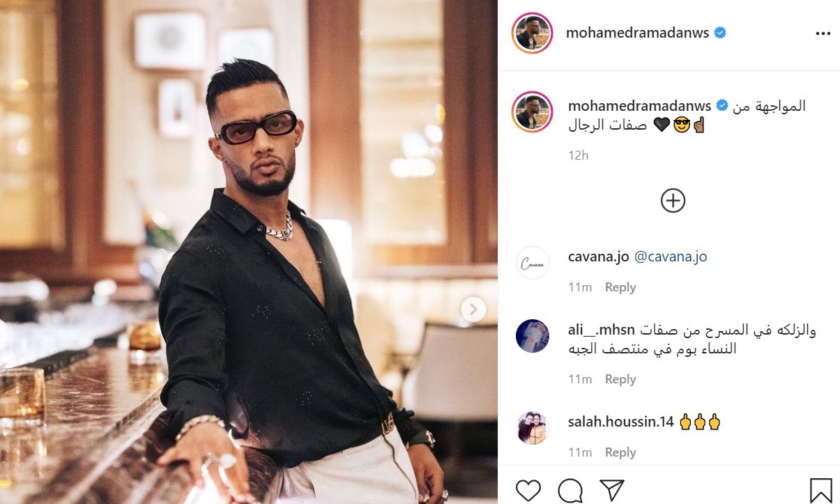
Task: Click header mohamedramadanws profile avatar
Action: coord(533,33)
